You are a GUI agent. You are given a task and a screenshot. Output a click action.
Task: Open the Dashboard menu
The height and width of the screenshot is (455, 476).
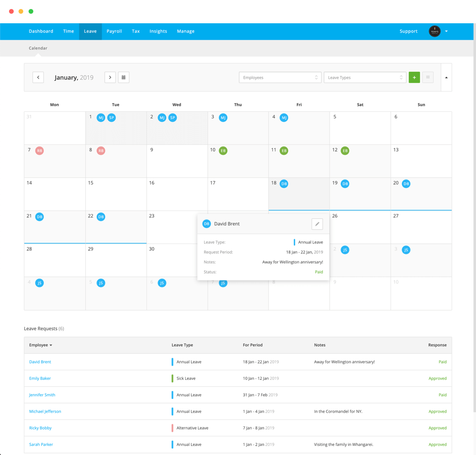[41, 31]
